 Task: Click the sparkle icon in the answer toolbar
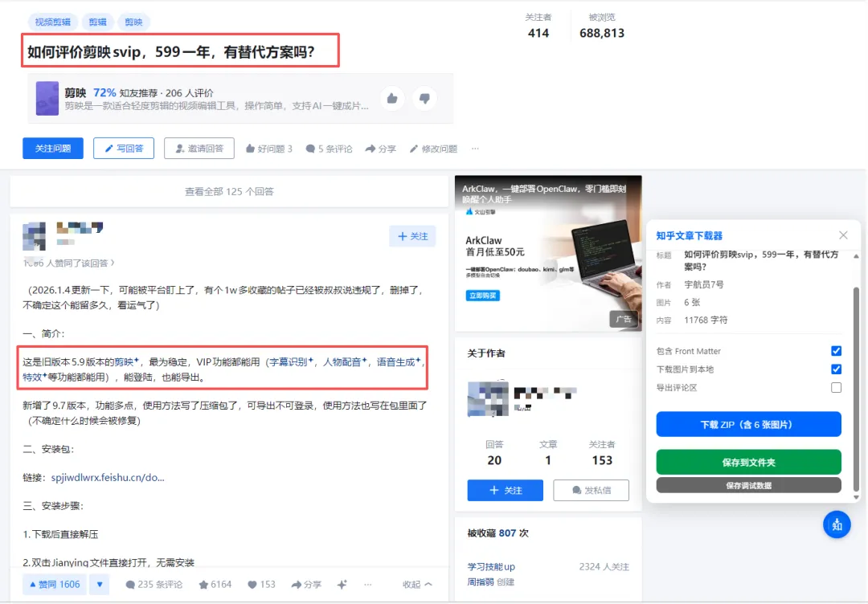342,584
